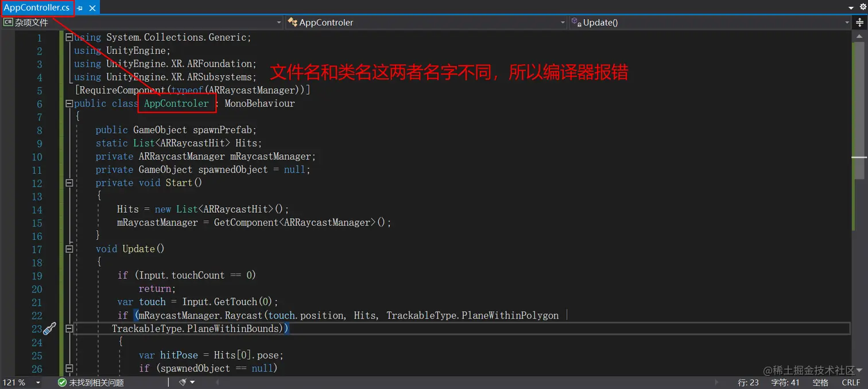The width and height of the screenshot is (868, 389).
Task: Click the code cleanup broom icon
Action: (183, 382)
